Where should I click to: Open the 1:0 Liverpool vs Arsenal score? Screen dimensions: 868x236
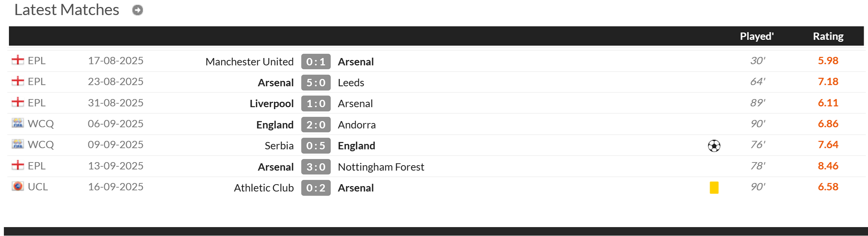pyautogui.click(x=316, y=103)
